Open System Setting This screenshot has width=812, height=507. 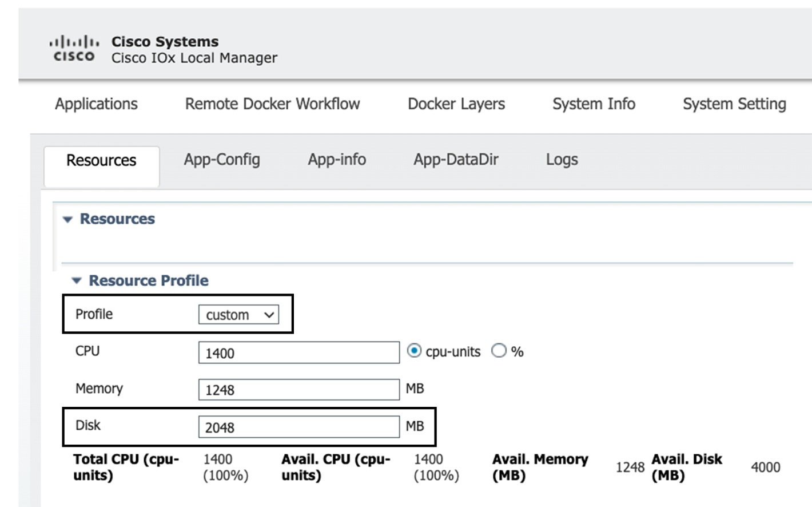click(734, 104)
